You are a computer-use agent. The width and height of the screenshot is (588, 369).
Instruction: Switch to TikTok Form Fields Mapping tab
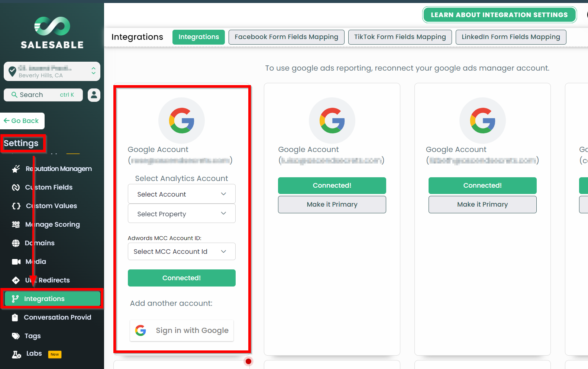[400, 37]
